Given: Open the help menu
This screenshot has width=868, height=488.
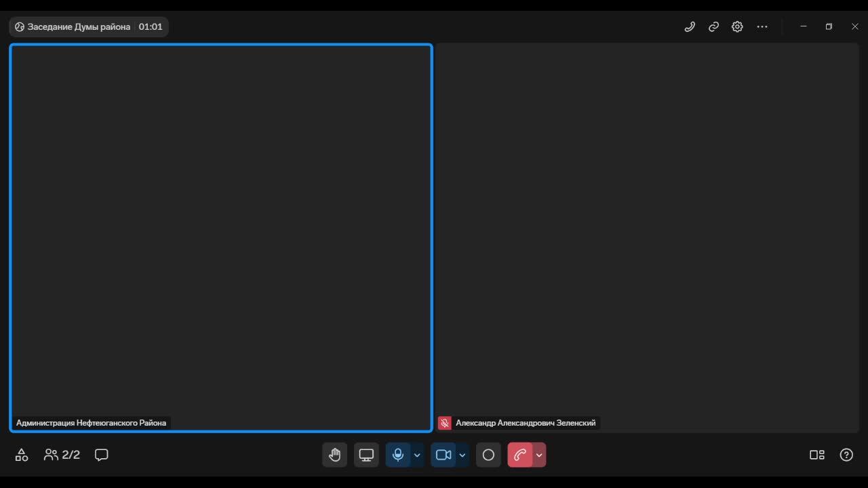Looking at the screenshot, I should 846,455.
